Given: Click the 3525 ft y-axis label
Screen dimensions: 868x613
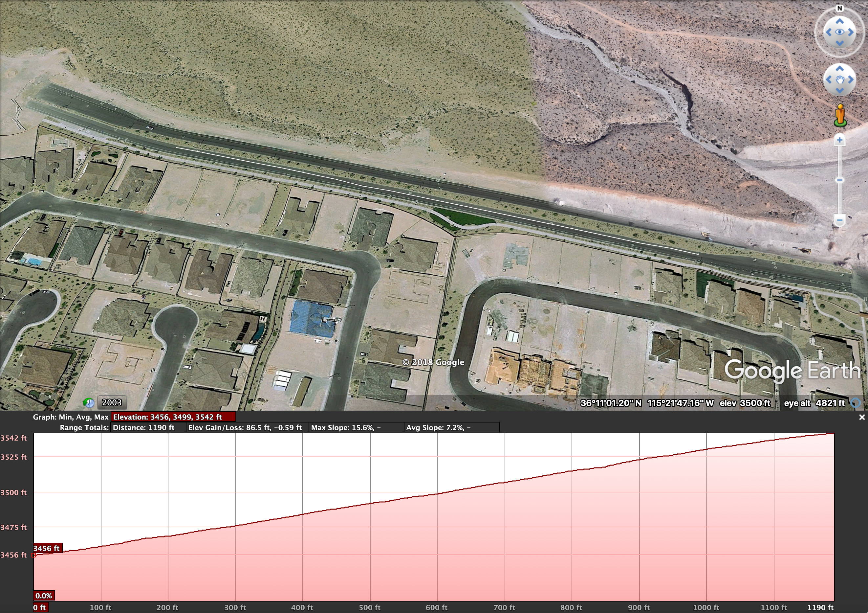Looking at the screenshot, I should 13,457.
